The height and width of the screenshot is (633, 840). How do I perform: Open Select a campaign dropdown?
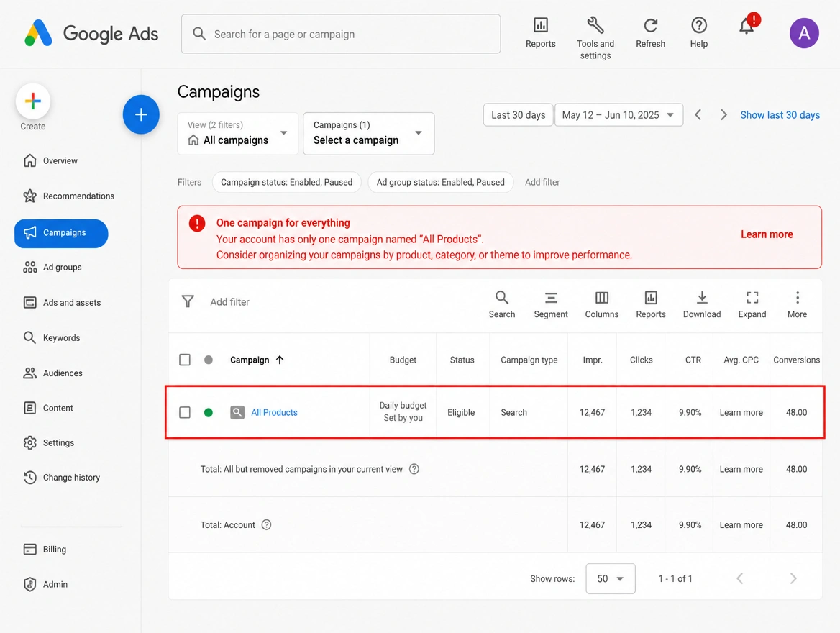pyautogui.click(x=368, y=134)
